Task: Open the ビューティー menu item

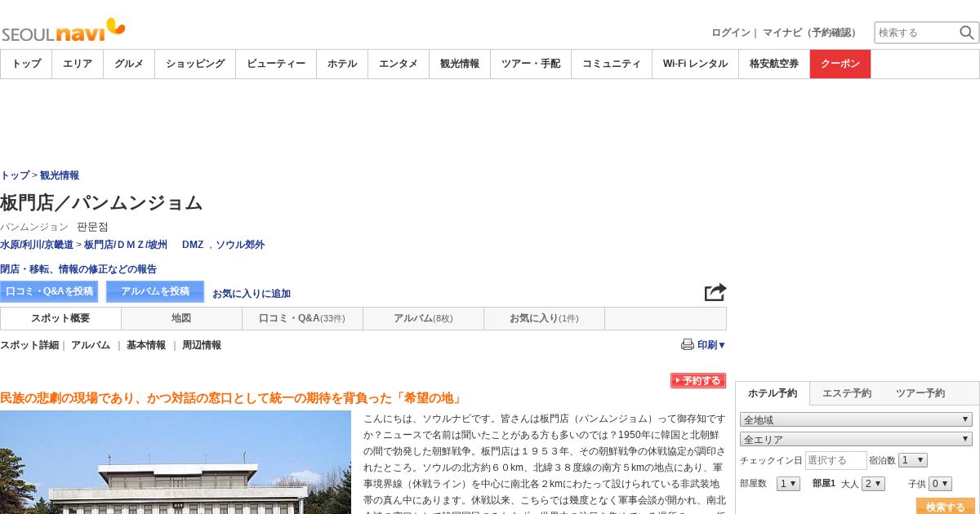Action: (276, 64)
